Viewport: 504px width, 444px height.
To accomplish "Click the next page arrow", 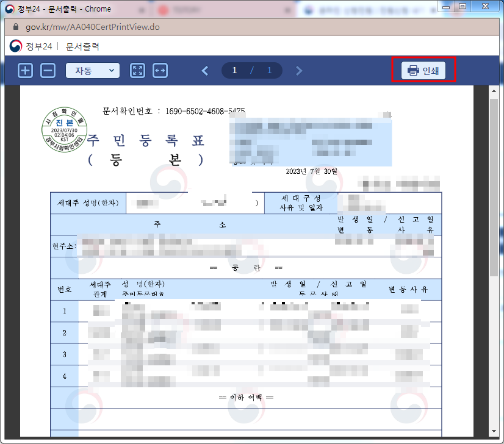I will click(299, 70).
